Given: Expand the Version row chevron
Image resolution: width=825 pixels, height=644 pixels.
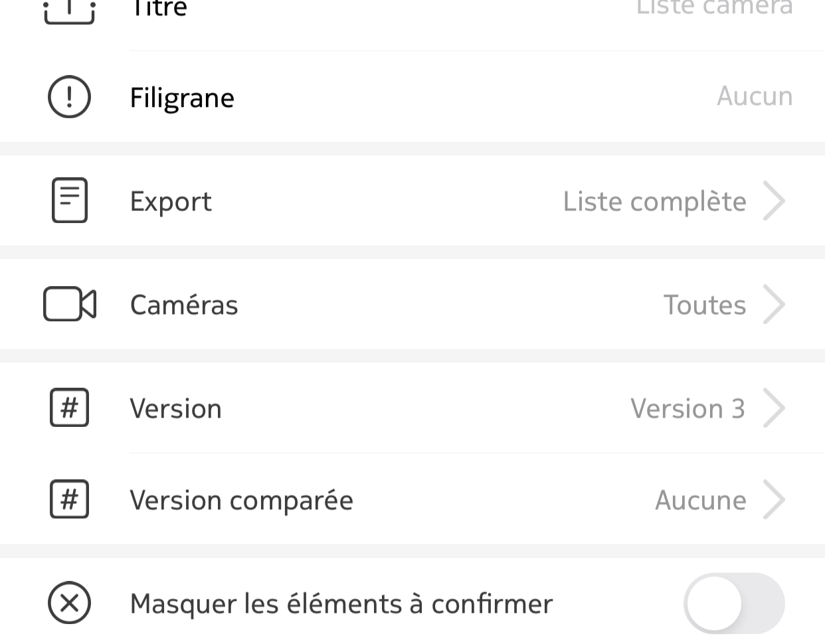Looking at the screenshot, I should [x=775, y=408].
